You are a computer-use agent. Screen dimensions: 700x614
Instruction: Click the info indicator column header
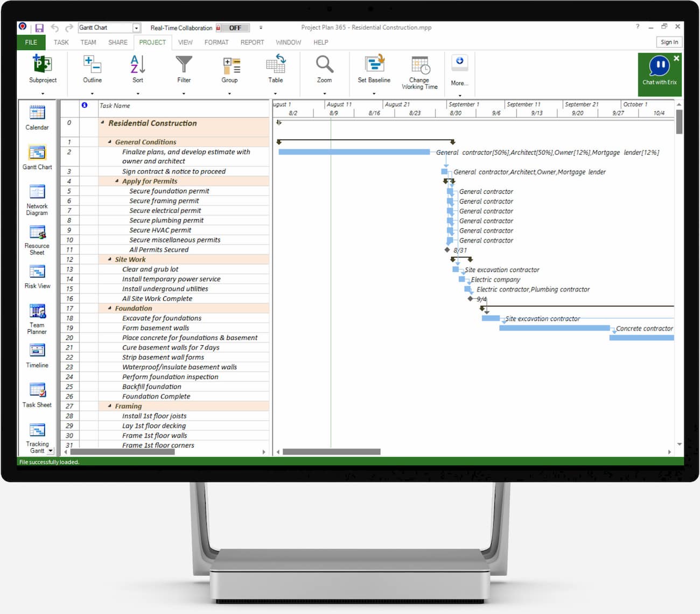click(85, 105)
